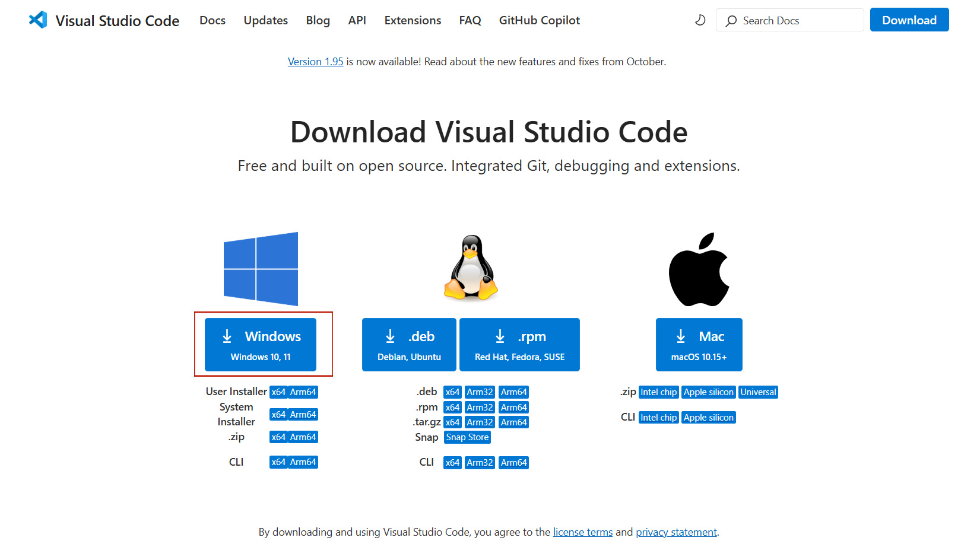This screenshot has width=980, height=544.
Task: Click the Visual Studio Code logo icon
Action: click(x=38, y=20)
